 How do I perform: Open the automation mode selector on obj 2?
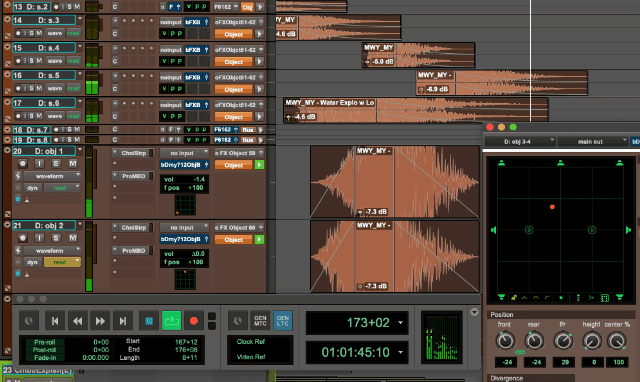[x=62, y=262]
